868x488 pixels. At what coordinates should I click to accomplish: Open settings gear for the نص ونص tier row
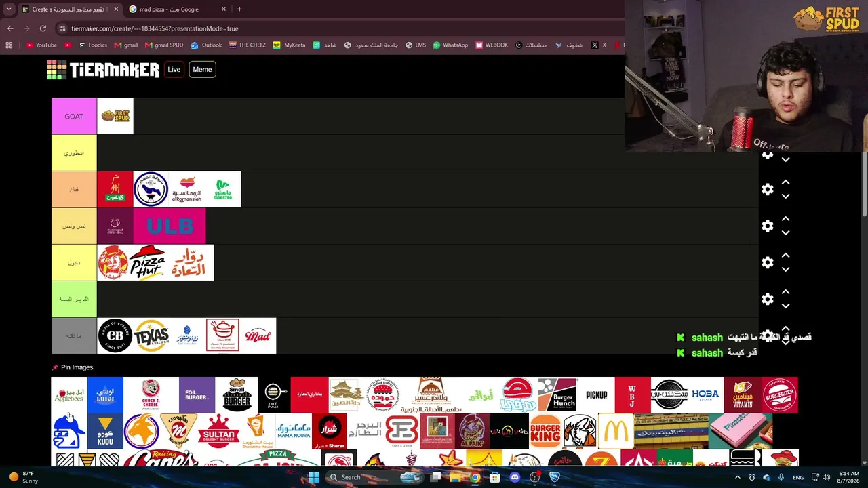[x=768, y=226]
